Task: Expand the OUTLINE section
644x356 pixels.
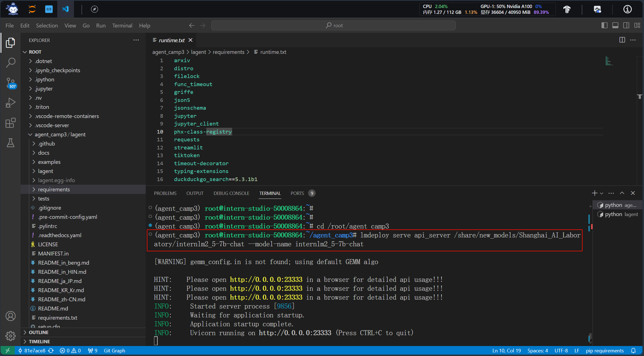Action: 39,332
